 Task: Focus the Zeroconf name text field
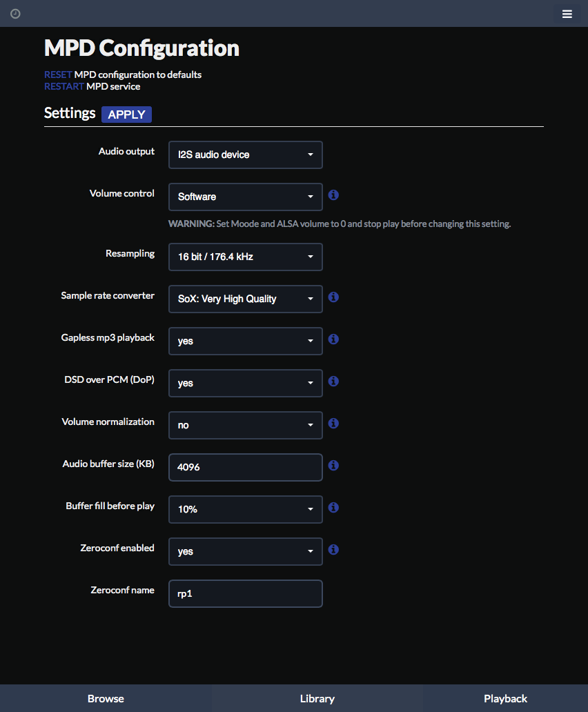[246, 593]
